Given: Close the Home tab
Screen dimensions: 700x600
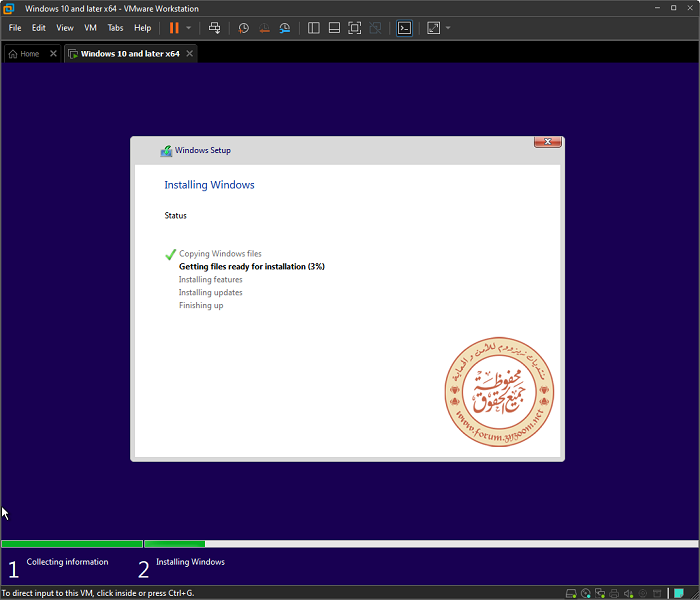Looking at the screenshot, I should click(53, 54).
